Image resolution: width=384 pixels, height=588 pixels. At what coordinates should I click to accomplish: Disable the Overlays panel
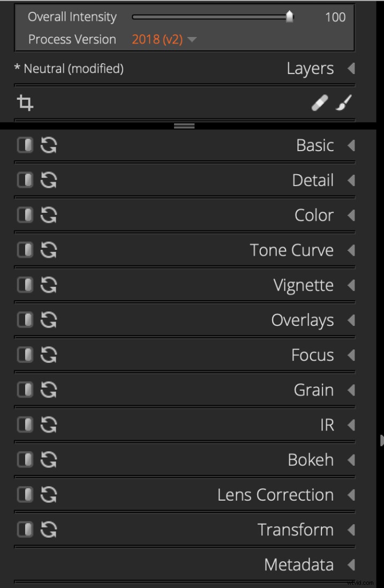(x=25, y=319)
